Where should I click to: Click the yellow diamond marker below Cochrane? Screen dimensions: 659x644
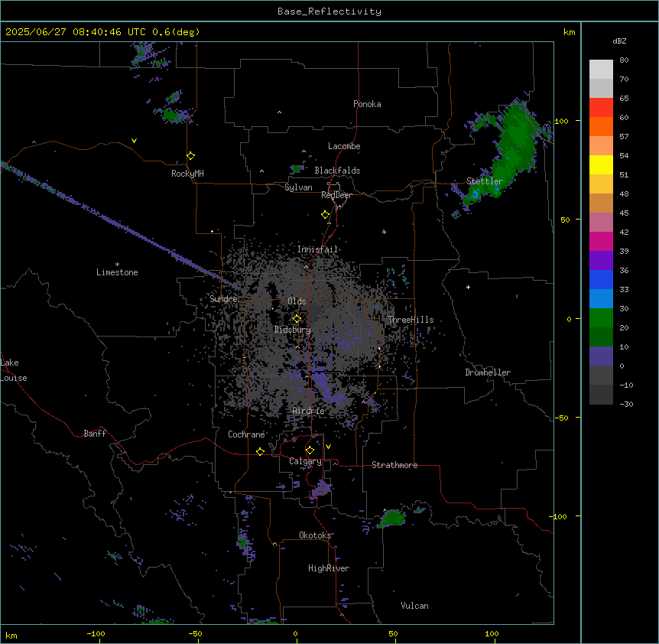[260, 451]
